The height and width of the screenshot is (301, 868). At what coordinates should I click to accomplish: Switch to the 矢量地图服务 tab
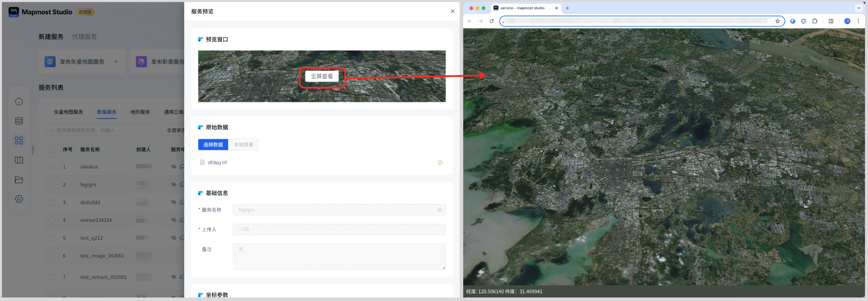[x=68, y=112]
